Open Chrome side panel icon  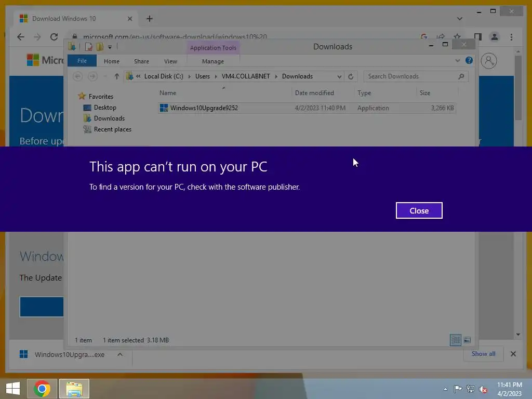[478, 37]
